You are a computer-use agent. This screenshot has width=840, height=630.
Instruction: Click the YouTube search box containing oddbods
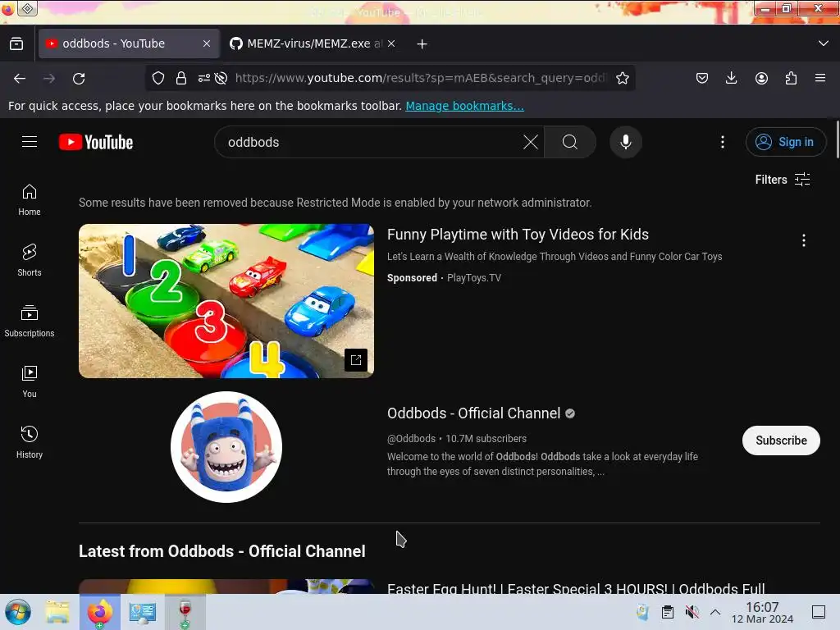[370, 142]
